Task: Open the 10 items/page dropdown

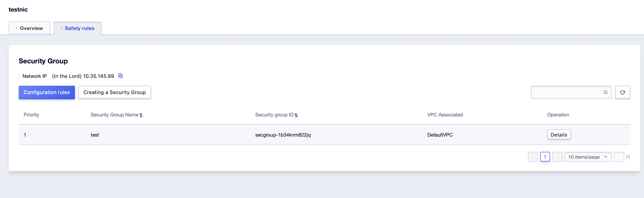Action: click(x=588, y=157)
